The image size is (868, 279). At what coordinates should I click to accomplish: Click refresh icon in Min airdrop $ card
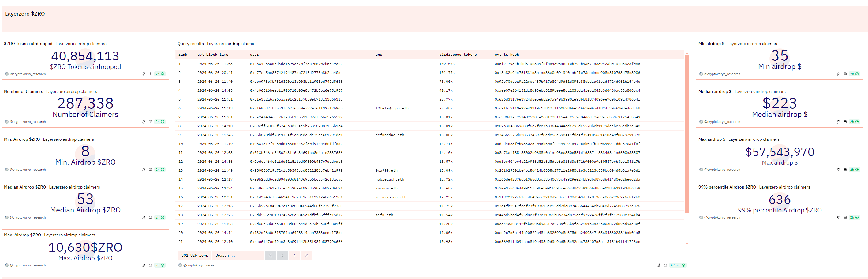(838, 74)
